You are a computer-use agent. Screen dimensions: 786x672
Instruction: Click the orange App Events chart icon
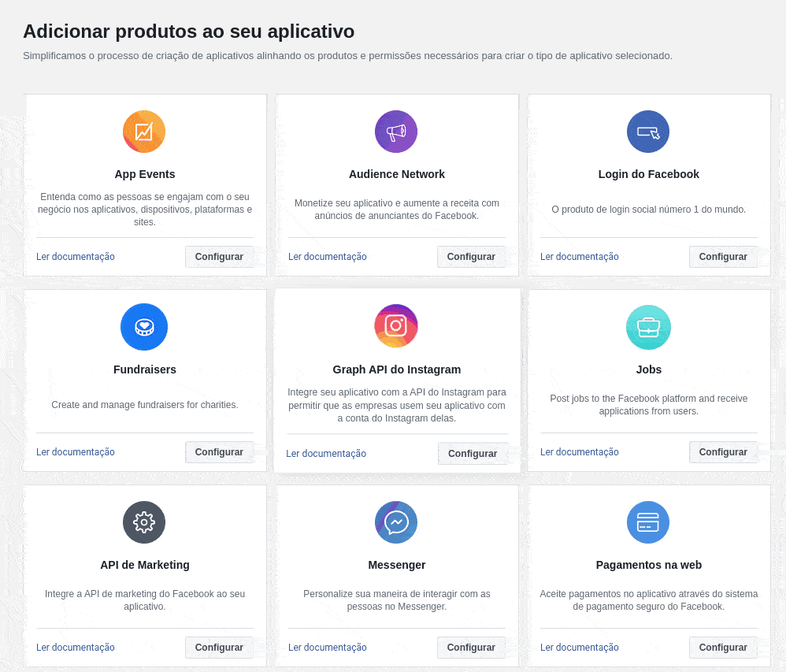click(144, 132)
